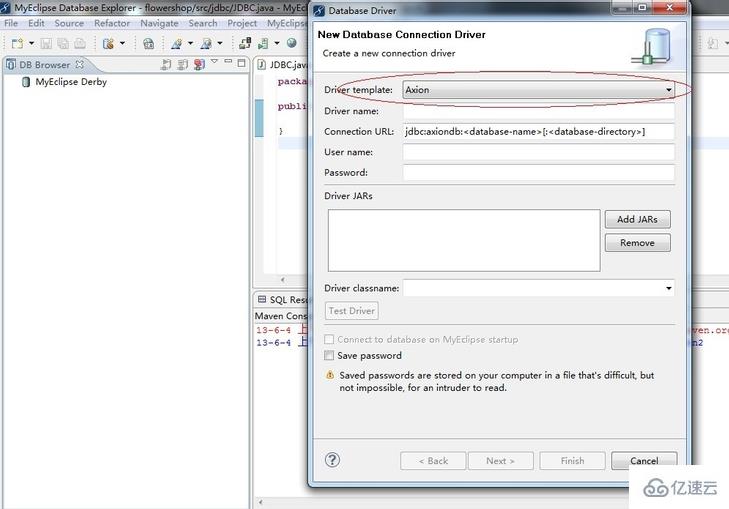Click the globe-window browser toolbar icon
This screenshot has width=729, height=509.
148,44
